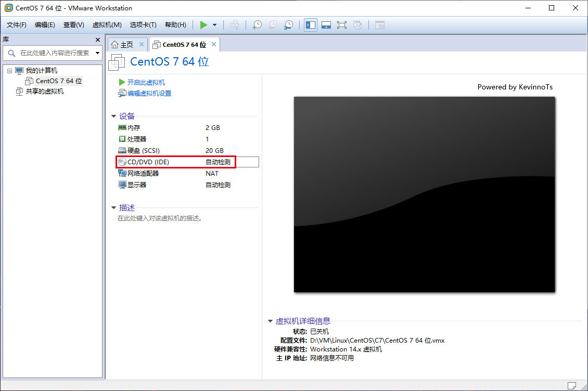Focus the library search input field
588x391 pixels.
coord(54,53)
